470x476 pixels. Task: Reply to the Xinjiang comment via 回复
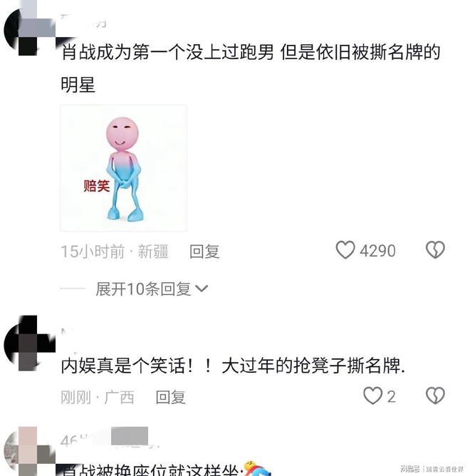coord(204,252)
